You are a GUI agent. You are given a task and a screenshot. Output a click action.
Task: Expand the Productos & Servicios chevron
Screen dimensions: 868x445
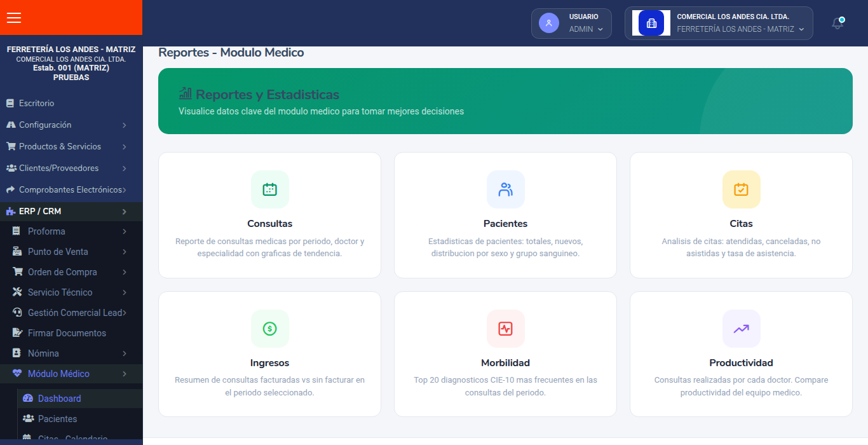125,147
